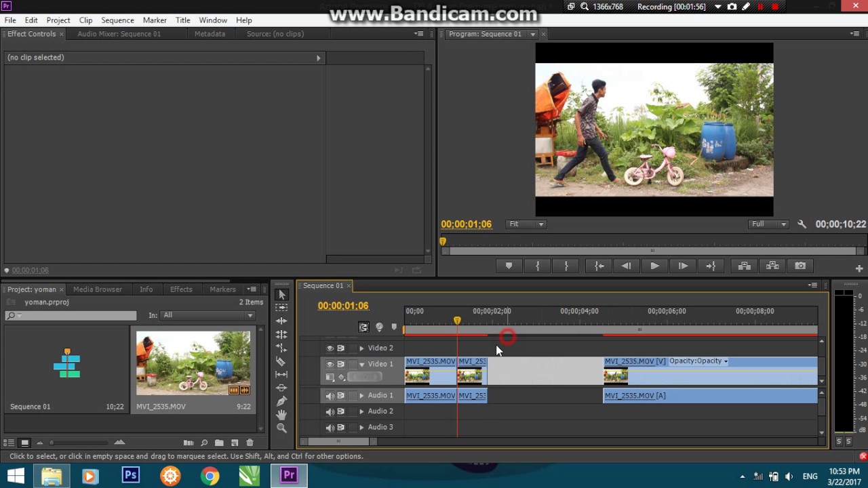The image size is (868, 488).
Task: Toggle Snap in the timeline
Action: click(x=364, y=327)
